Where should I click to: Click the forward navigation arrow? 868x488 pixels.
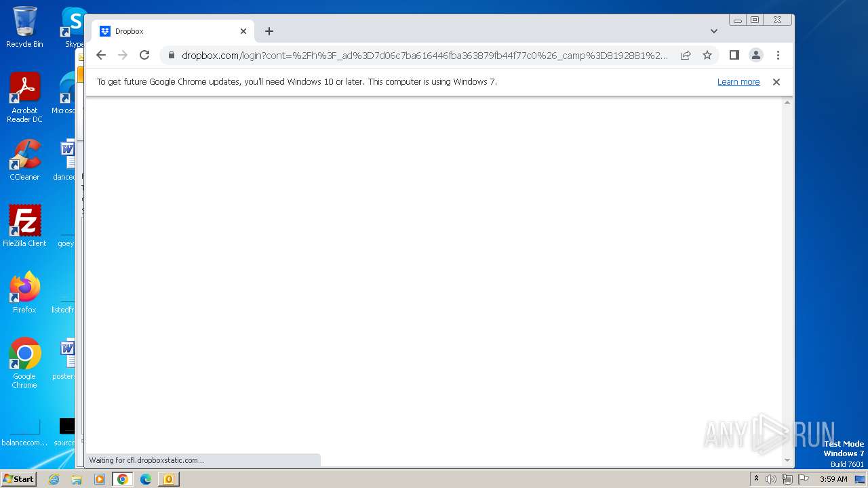pyautogui.click(x=123, y=55)
